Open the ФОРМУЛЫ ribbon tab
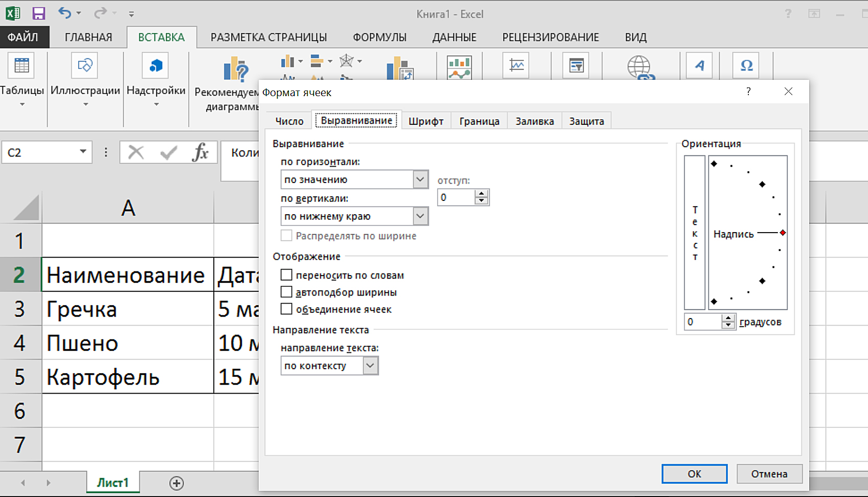Viewport: 868px width, 497px height. [380, 37]
